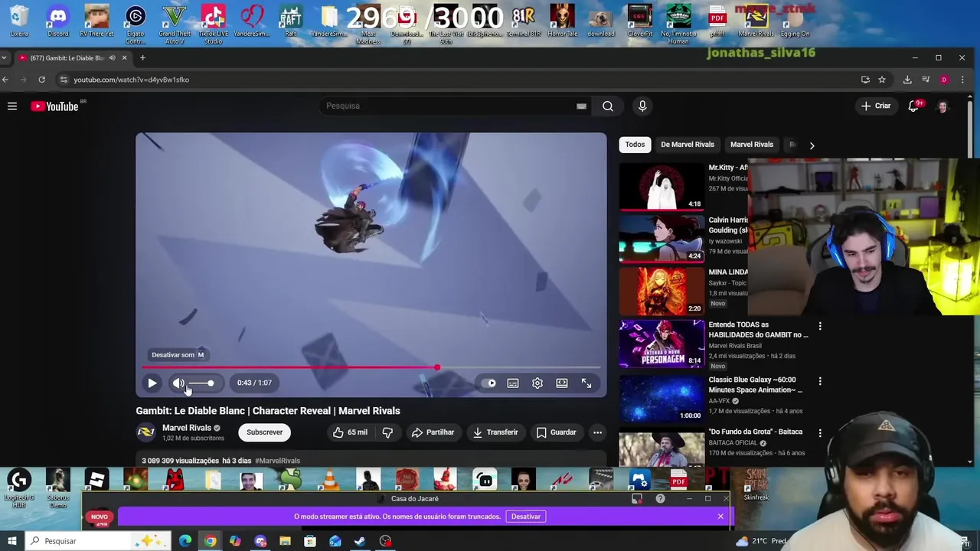The image size is (980, 551).
Task: Click the Partilhar share button
Action: [433, 432]
